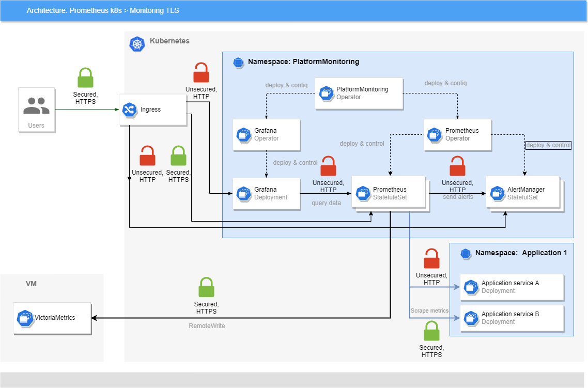The height and width of the screenshot is (388, 588).
Task: Click 'Unsecured, HTTP' label between Grafana and Prometheus
Action: coord(328,187)
